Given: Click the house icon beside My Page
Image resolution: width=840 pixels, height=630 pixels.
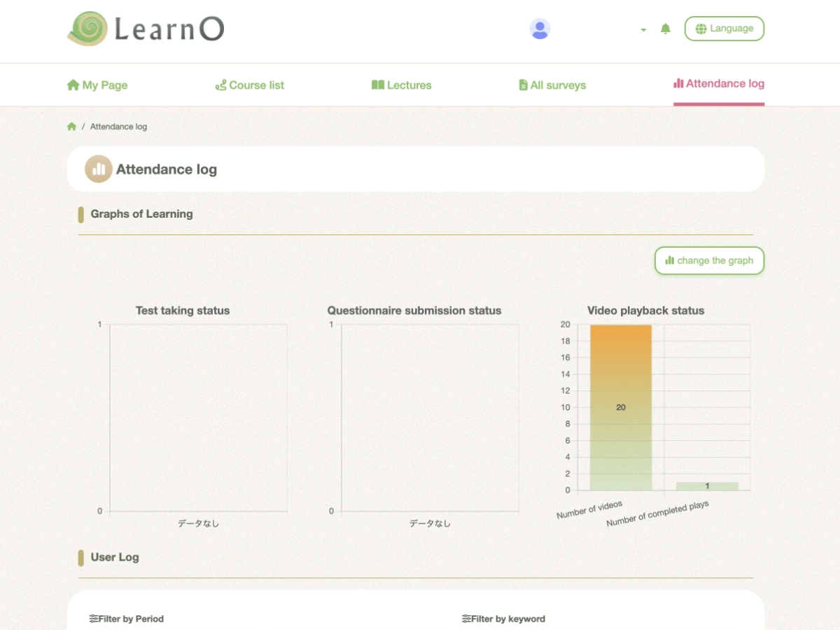Looking at the screenshot, I should (x=73, y=85).
